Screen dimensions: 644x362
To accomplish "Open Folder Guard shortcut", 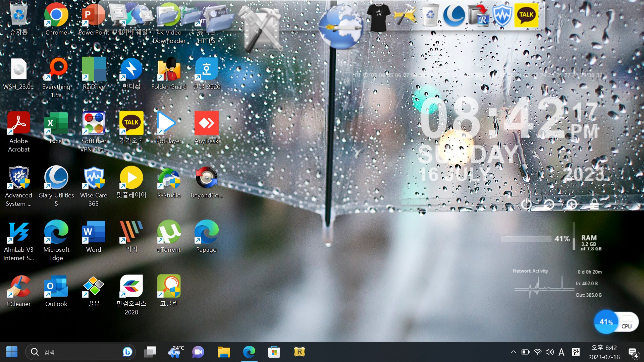I will [x=169, y=74].
